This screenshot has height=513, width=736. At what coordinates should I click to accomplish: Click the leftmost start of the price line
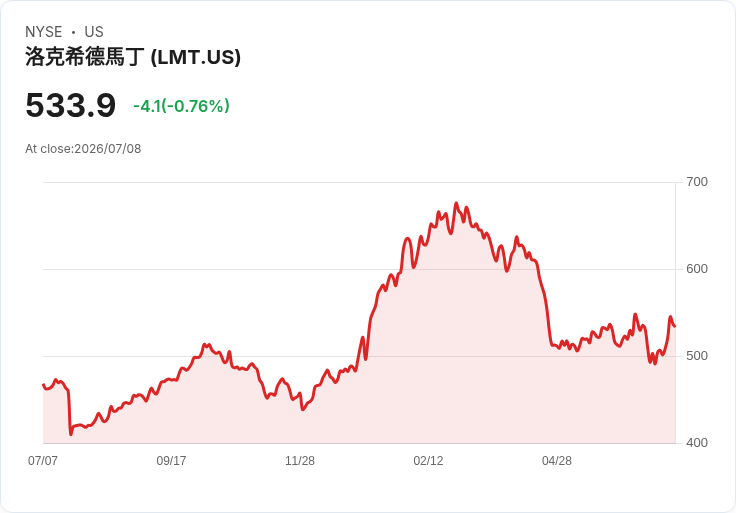(43, 384)
